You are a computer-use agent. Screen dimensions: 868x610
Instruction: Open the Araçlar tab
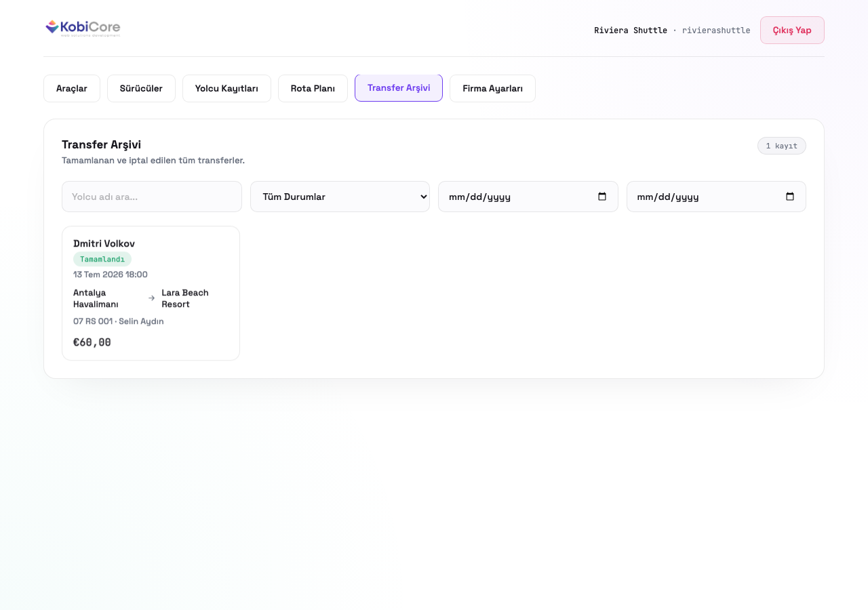72,88
